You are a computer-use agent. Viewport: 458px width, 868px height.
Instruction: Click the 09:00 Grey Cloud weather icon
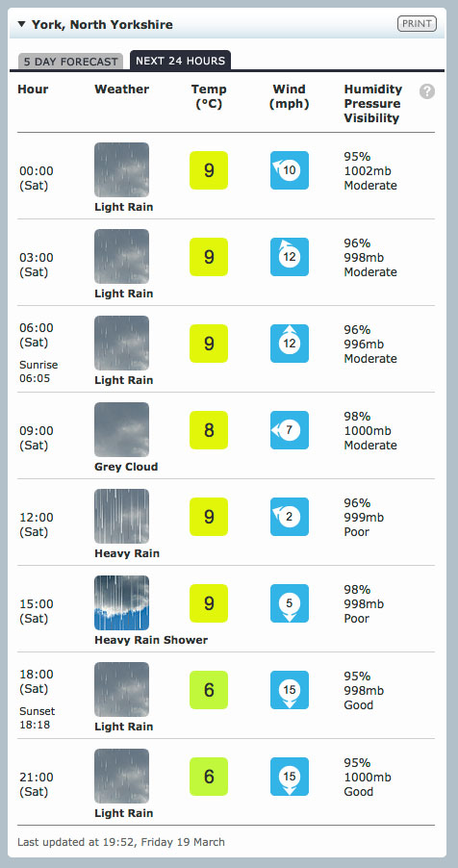[122, 429]
